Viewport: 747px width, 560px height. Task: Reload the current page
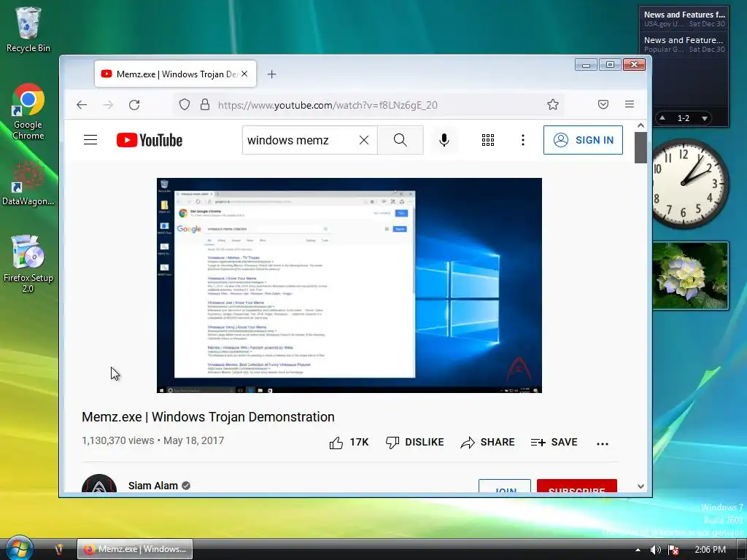[134, 105]
